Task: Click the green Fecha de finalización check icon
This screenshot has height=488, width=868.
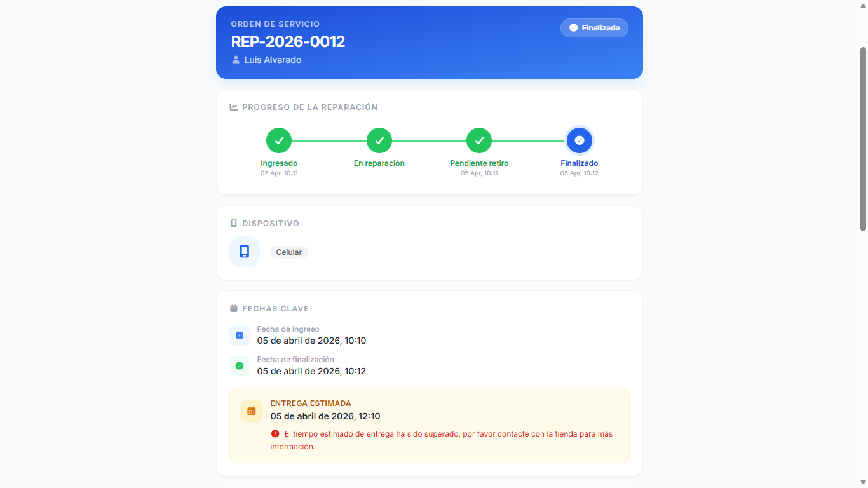Action: (x=240, y=365)
